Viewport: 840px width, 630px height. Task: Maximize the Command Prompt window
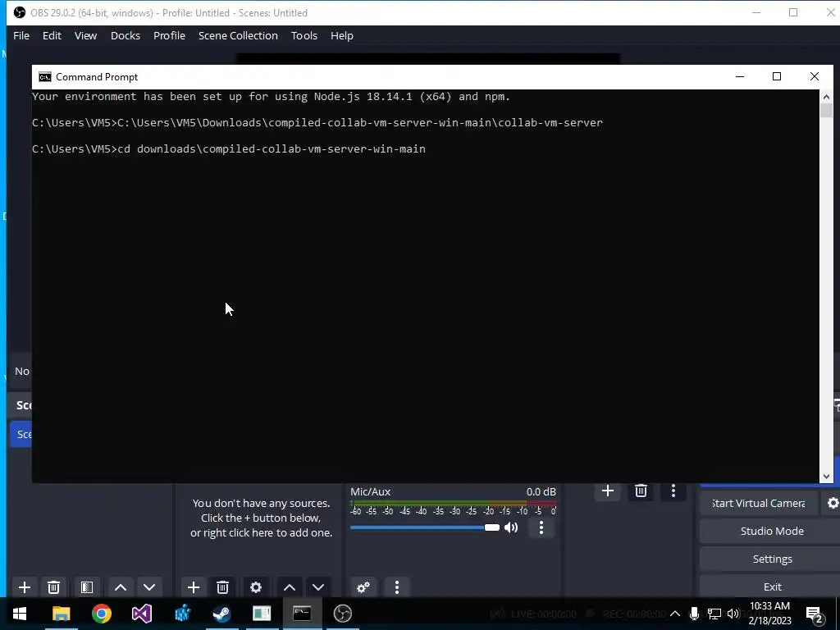tap(777, 76)
